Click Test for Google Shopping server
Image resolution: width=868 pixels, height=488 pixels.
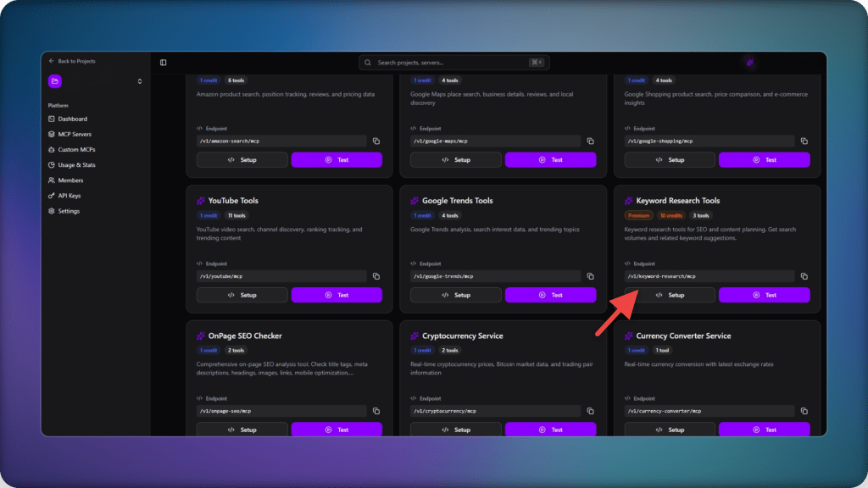(x=765, y=160)
